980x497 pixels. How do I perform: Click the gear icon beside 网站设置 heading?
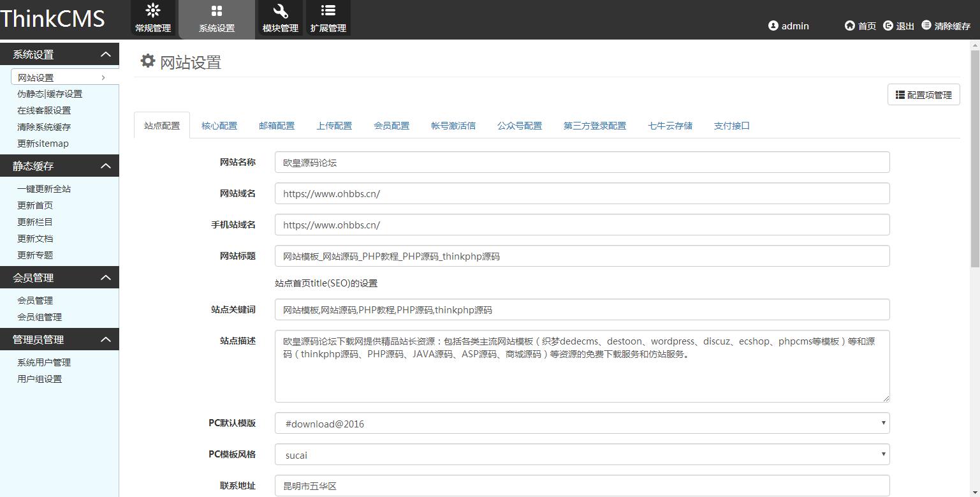[x=147, y=61]
